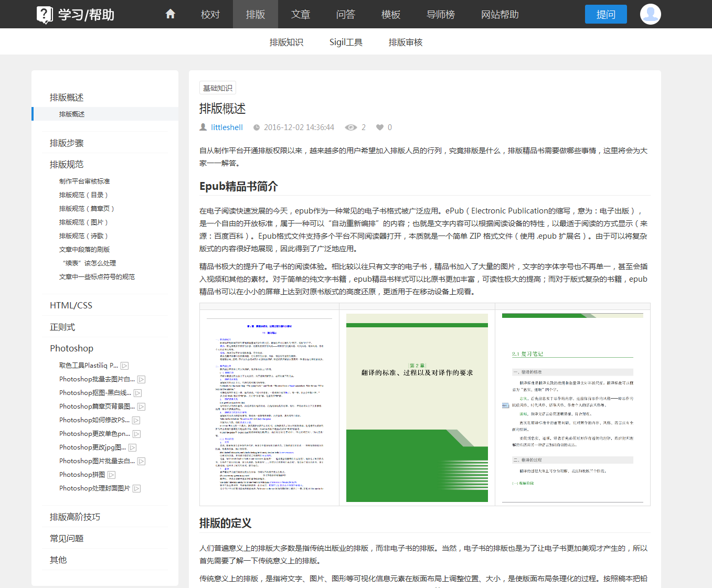The height and width of the screenshot is (588, 712).
Task: Click the heart like icon under title
Action: pyautogui.click(x=380, y=127)
